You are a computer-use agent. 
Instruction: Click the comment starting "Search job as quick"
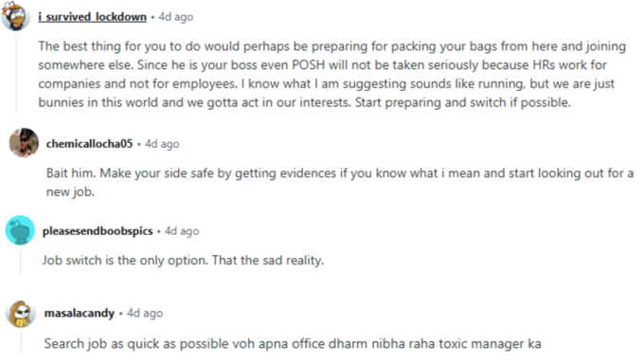293,344
